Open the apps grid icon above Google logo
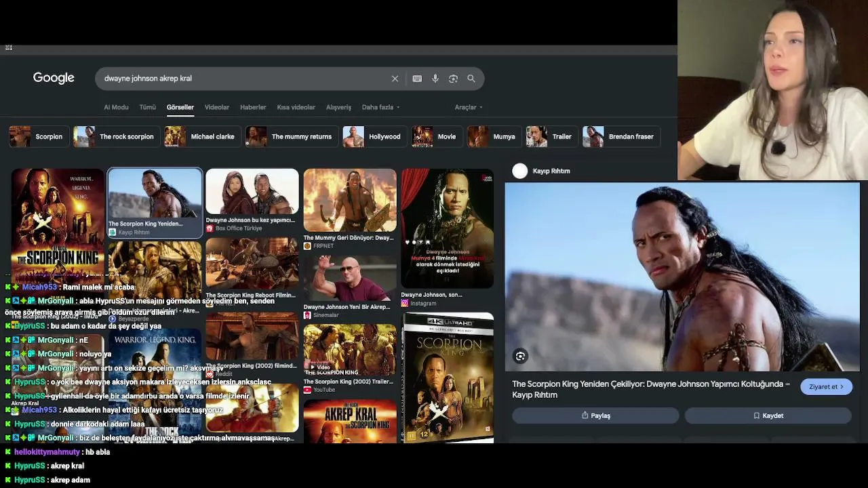Viewport: 868px width, 488px height. point(9,47)
